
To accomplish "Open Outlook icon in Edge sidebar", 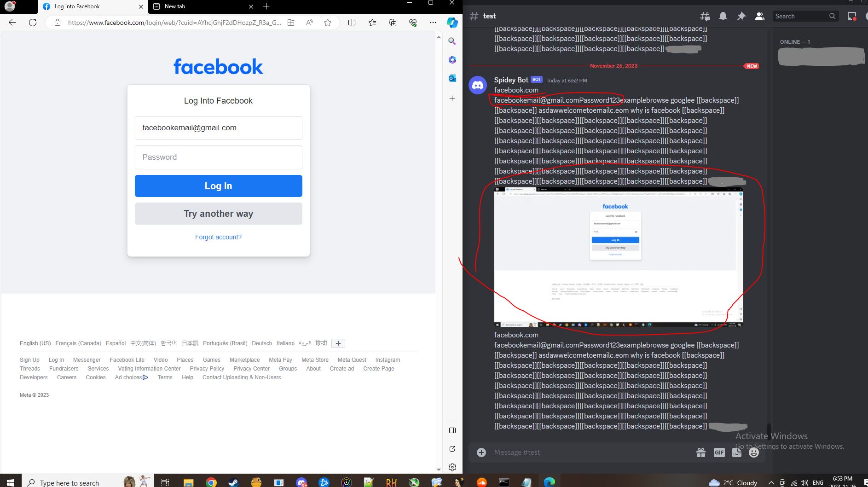I will tap(452, 78).
